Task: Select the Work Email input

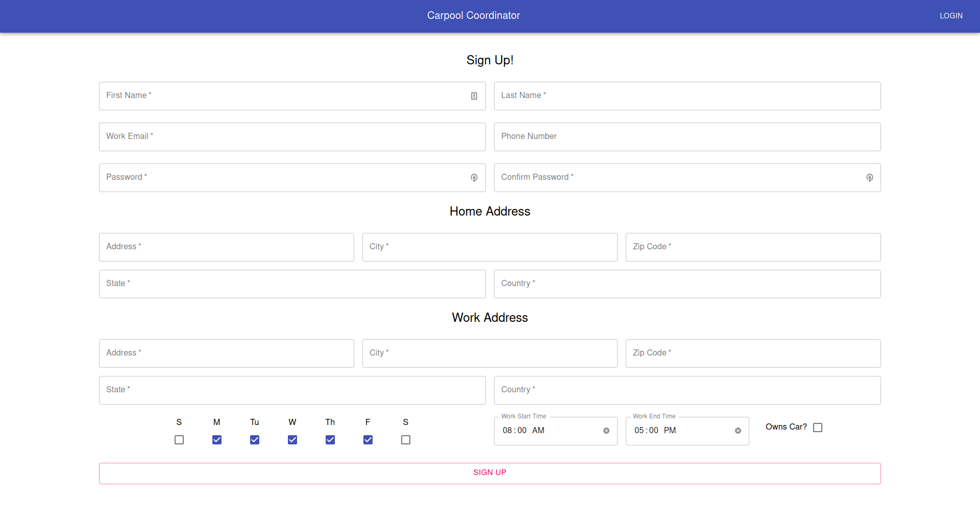Action: coord(292,137)
